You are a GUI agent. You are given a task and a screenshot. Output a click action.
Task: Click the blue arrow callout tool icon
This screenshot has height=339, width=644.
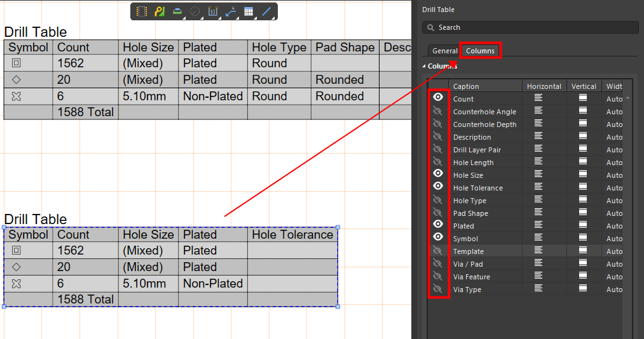[x=231, y=11]
